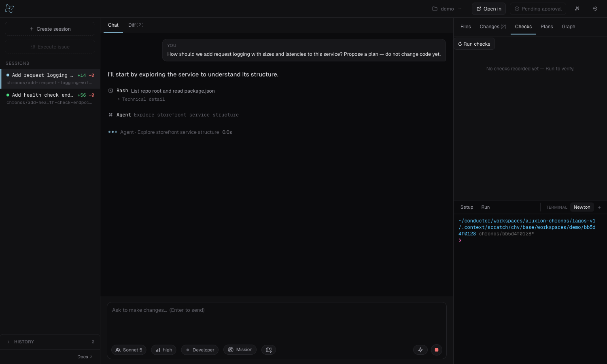The image size is (607, 364).
Task: Open the Developer role selector
Action: click(200, 350)
